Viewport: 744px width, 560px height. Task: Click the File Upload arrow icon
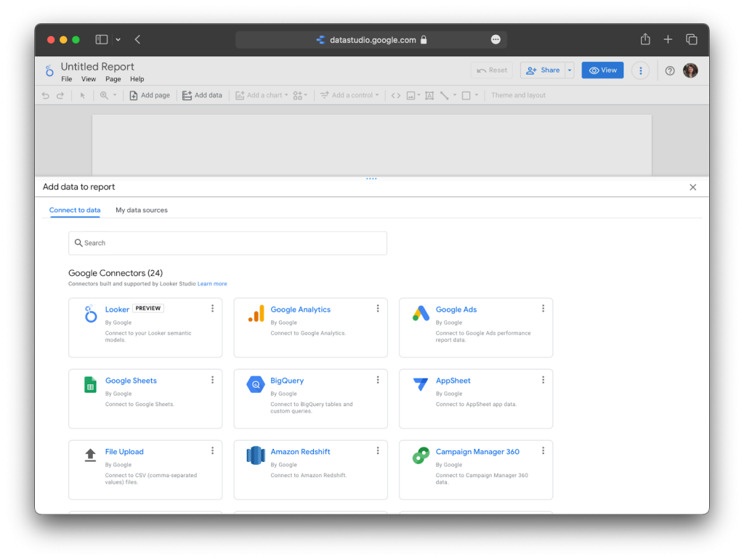90,455
